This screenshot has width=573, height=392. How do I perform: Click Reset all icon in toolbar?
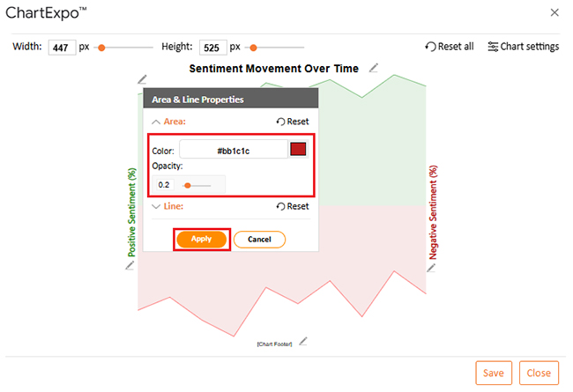coord(430,47)
